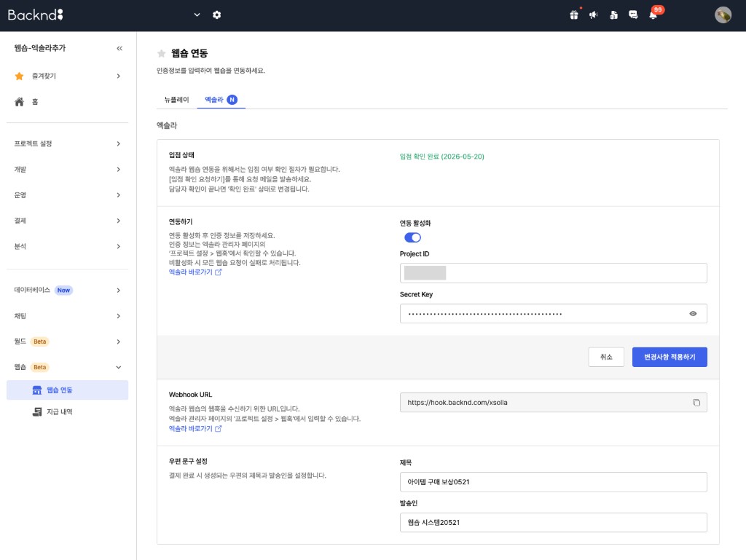This screenshot has width=746, height=560.
Task: Open 엑솔라 바로가기 link under Webhook URL
Action: click(195, 429)
